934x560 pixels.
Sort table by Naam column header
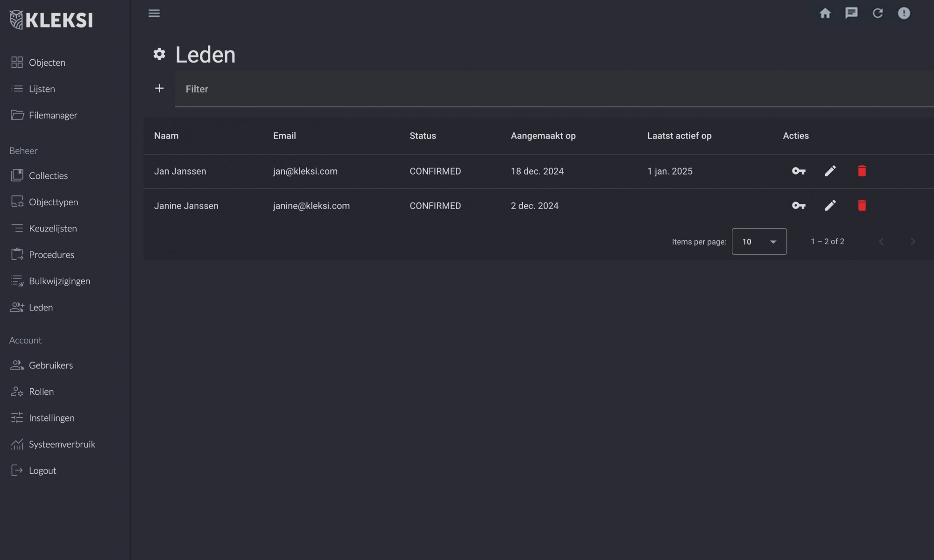(x=166, y=136)
